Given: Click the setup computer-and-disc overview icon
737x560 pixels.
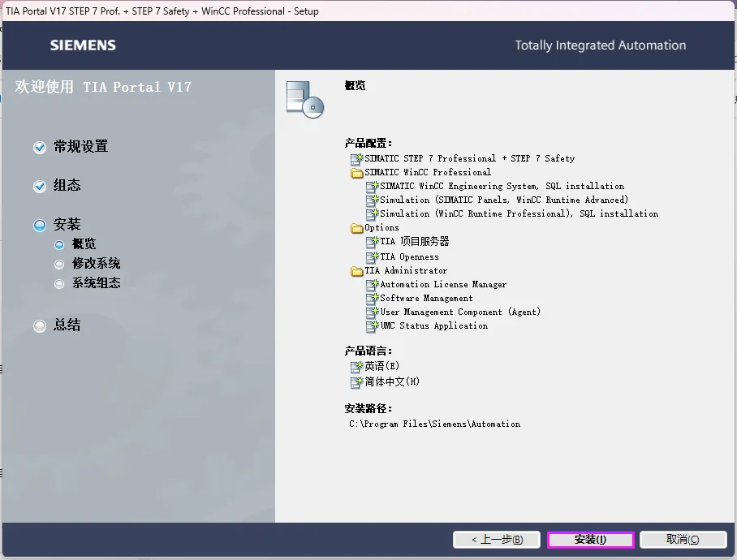Looking at the screenshot, I should (x=305, y=99).
